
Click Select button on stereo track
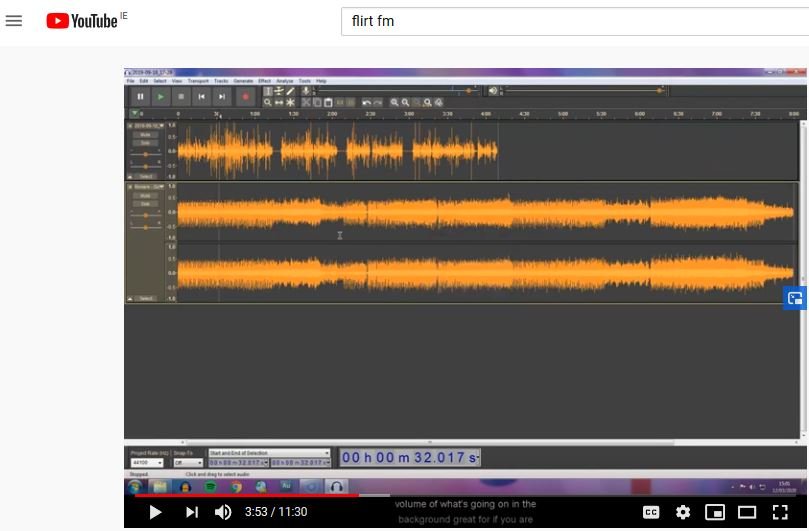(147, 298)
